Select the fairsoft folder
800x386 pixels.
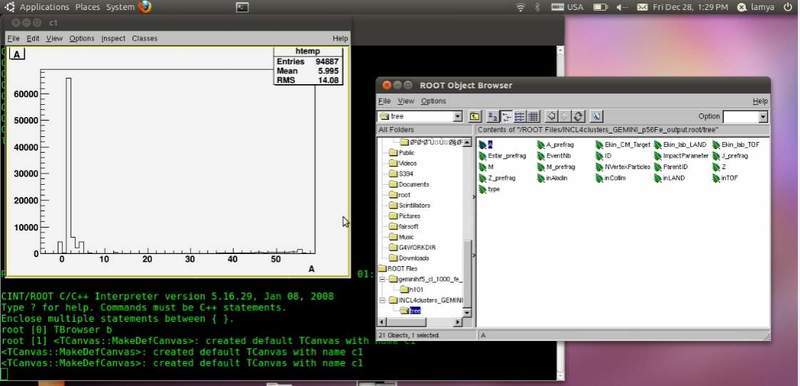[x=403, y=226]
